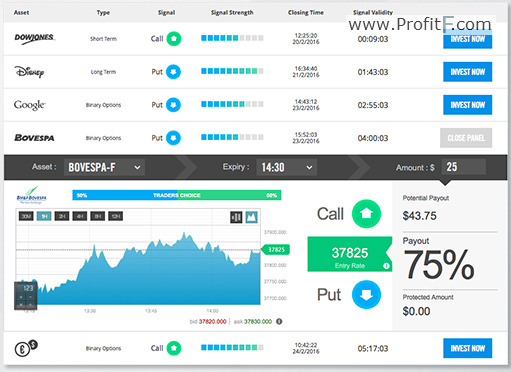
Task: Click the green Call arrow for Dow Jones
Action: point(174,39)
